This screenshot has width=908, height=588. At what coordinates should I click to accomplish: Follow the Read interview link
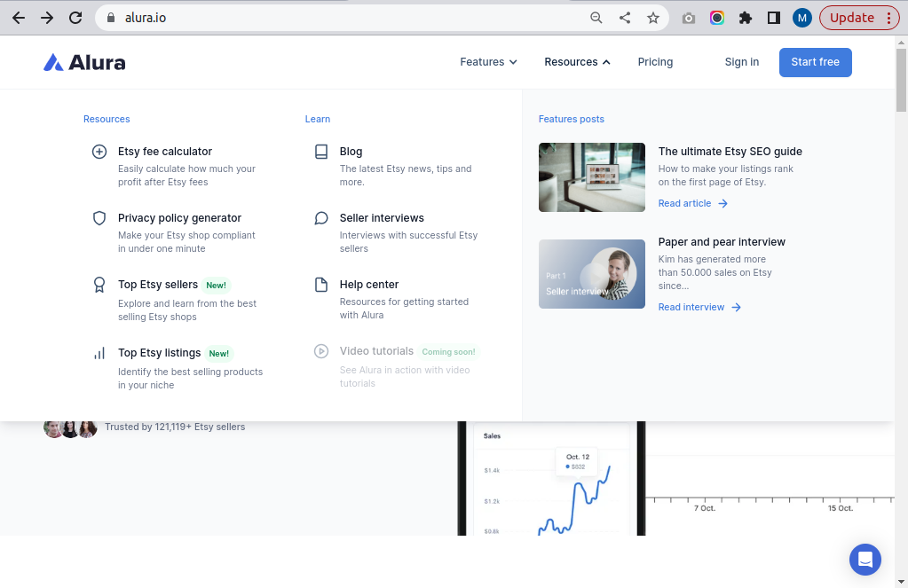699,308
